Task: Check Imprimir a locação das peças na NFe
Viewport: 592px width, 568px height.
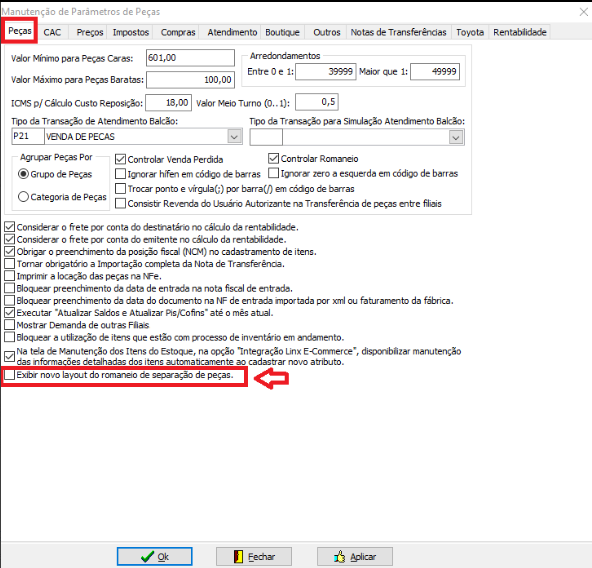Action: tap(9, 276)
